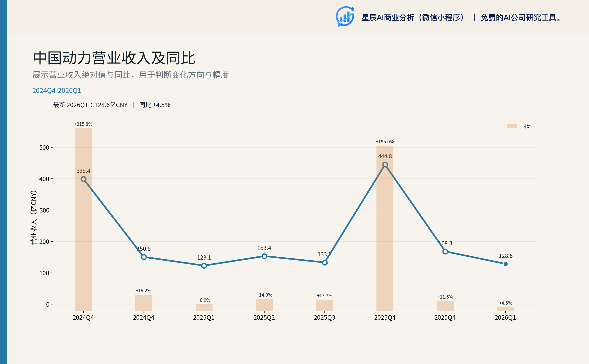Click the +8.0% bar label
Viewport: 589px width, 364px height.
point(204,300)
